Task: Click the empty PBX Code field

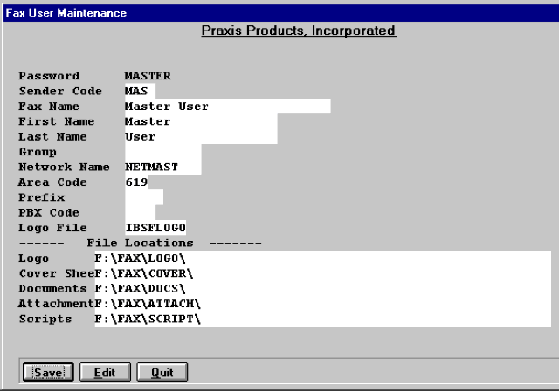Action: point(140,212)
